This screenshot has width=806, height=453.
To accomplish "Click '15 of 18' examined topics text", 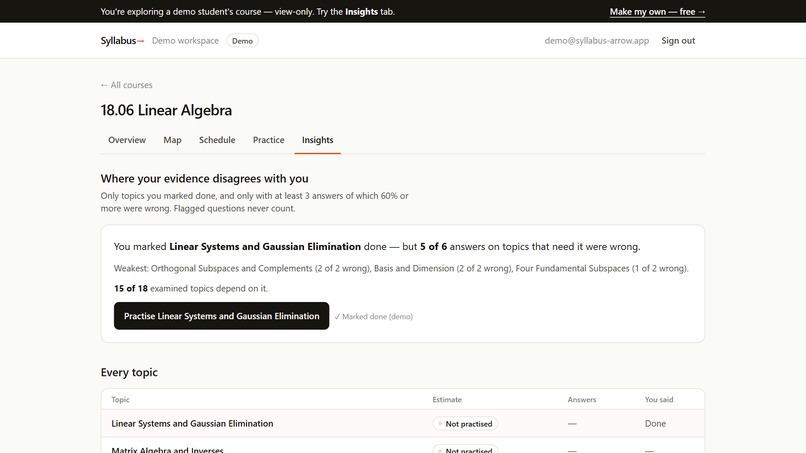I will point(131,288).
